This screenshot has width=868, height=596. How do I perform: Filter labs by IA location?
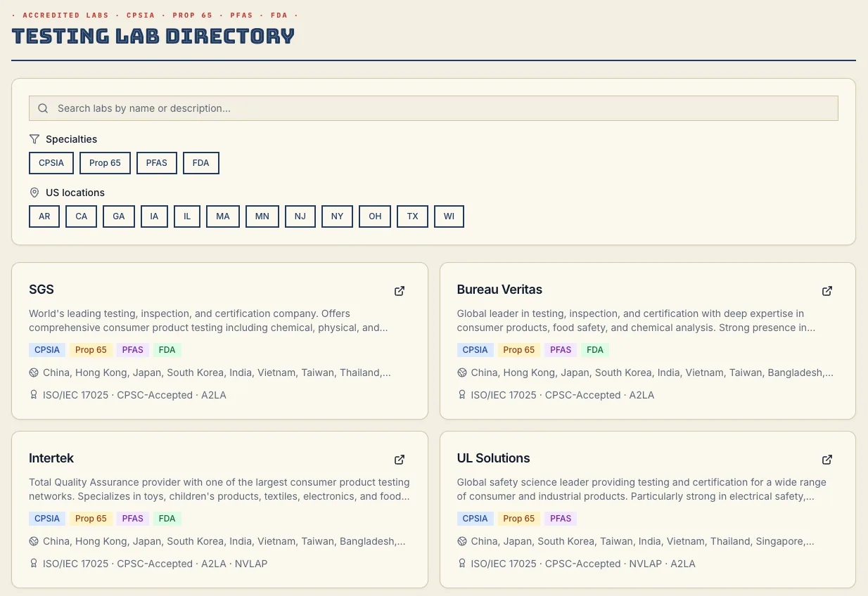click(154, 216)
